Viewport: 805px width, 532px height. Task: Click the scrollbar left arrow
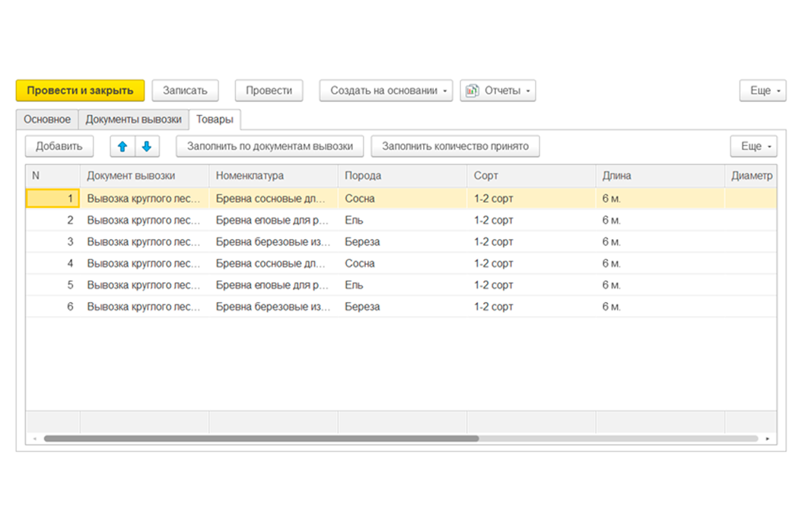(x=35, y=438)
